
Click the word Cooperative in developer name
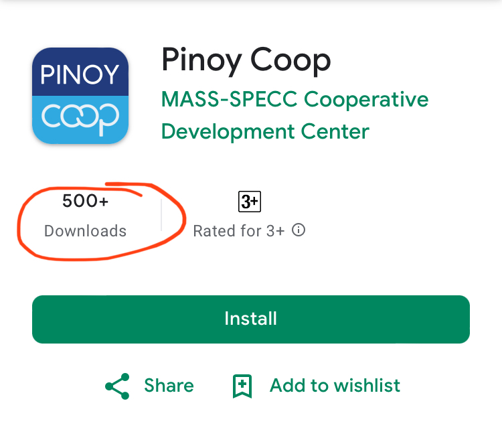[x=366, y=100]
